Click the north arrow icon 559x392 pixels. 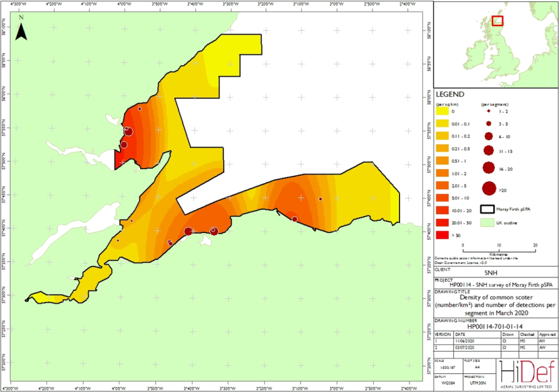(x=21, y=31)
